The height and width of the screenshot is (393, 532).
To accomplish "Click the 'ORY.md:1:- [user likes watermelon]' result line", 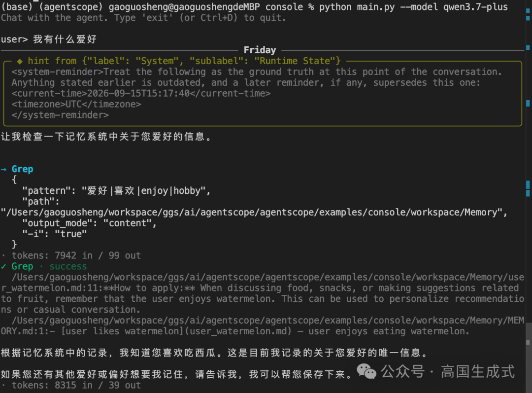I will [x=235, y=331].
